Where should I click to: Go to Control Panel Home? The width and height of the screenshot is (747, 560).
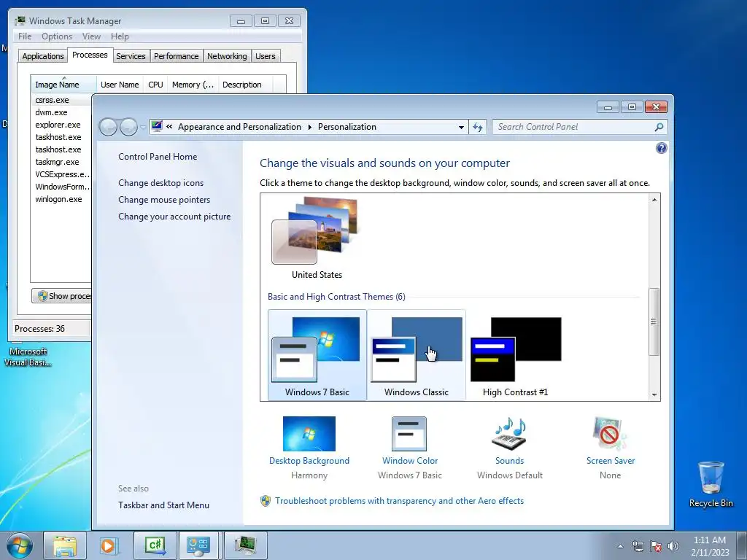[x=158, y=156]
